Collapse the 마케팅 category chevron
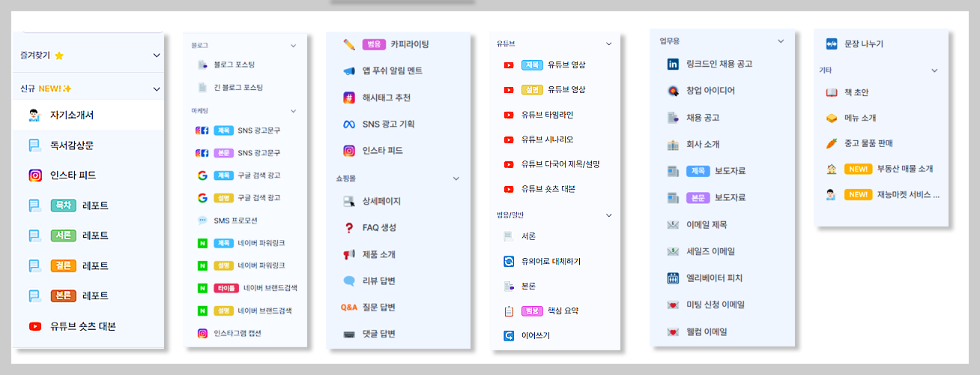 pyautogui.click(x=293, y=111)
